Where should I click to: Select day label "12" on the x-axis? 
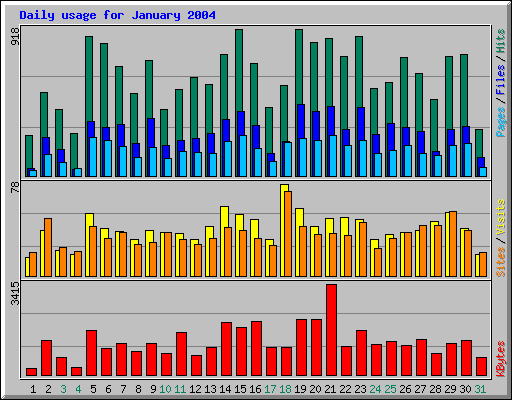tap(195, 389)
